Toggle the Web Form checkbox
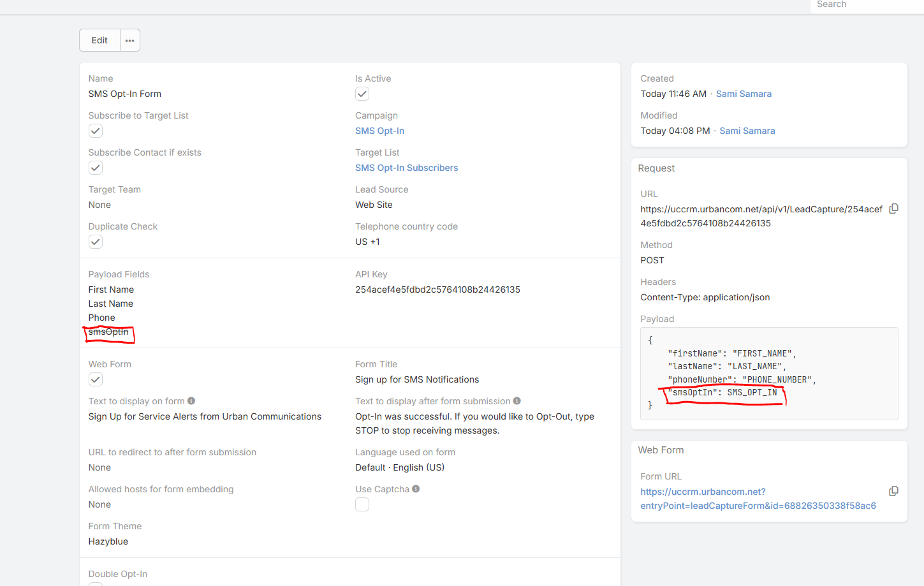The width and height of the screenshot is (924, 586). (x=96, y=379)
